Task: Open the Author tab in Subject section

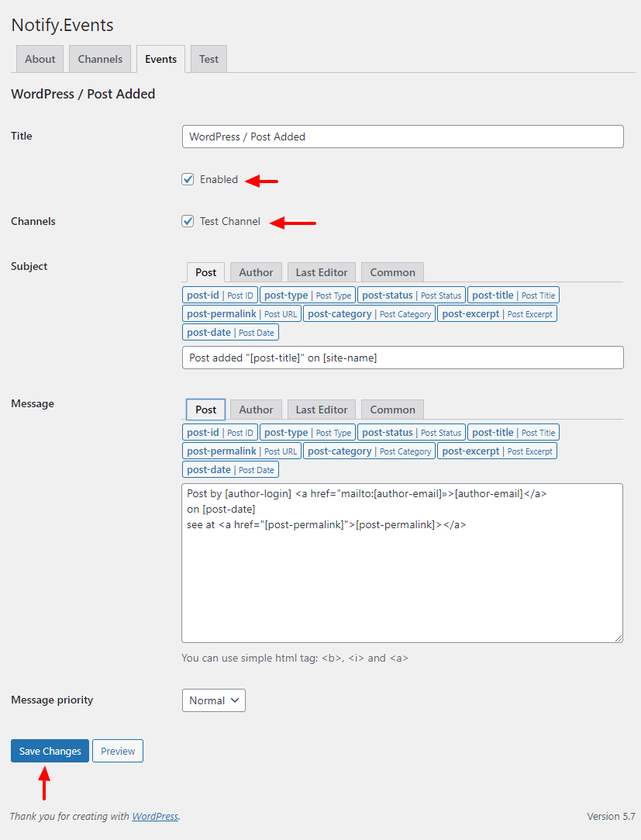Action: (256, 272)
